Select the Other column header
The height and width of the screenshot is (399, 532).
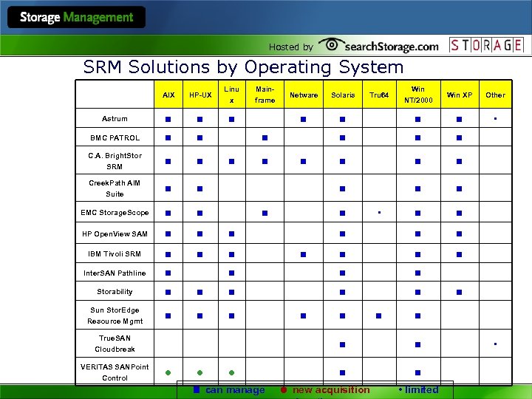(495, 95)
